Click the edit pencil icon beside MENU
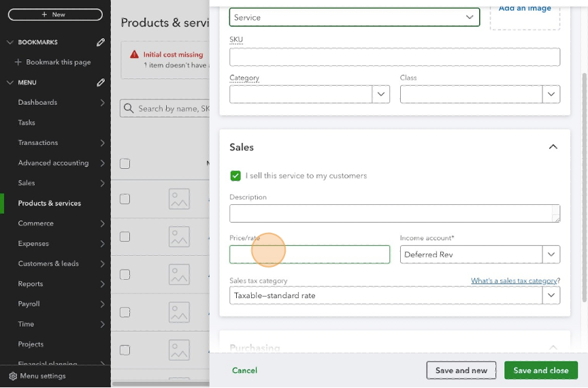The width and height of the screenshot is (588, 388). click(101, 82)
